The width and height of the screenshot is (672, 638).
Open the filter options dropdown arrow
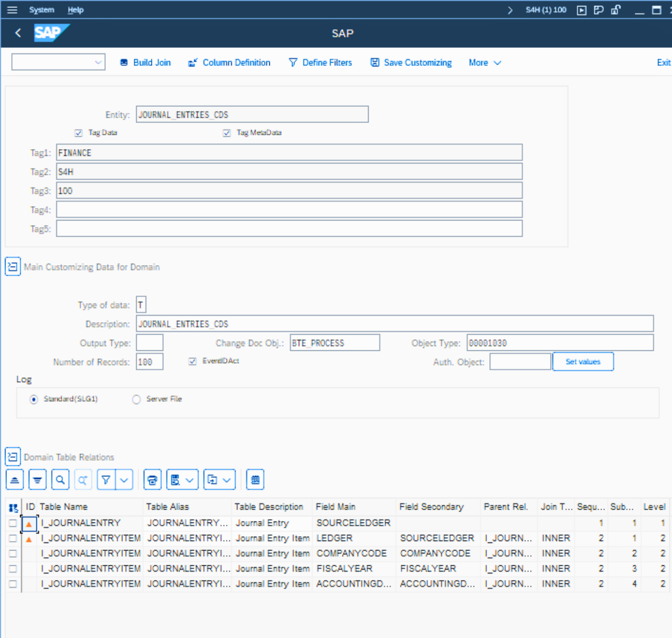(x=124, y=480)
